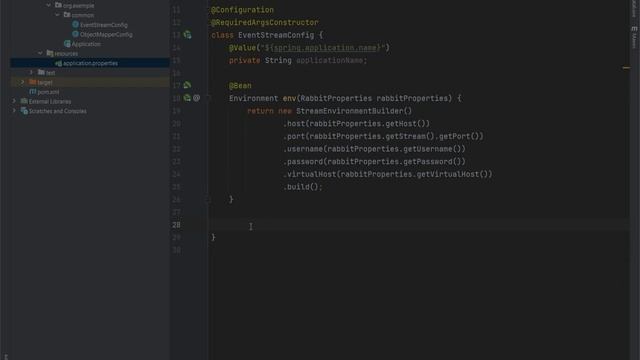Click line number 28 in gutter
The height and width of the screenshot is (360, 640).
pos(176,225)
